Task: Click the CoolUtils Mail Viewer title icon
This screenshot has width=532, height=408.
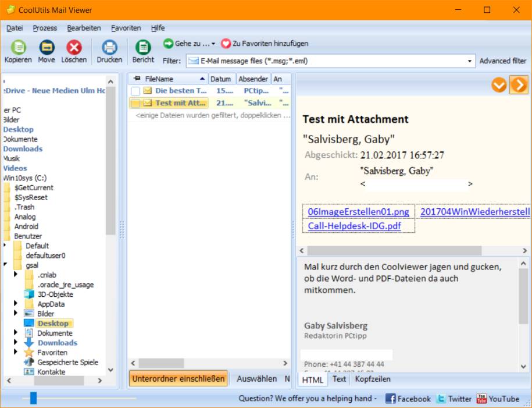Action: coord(11,10)
